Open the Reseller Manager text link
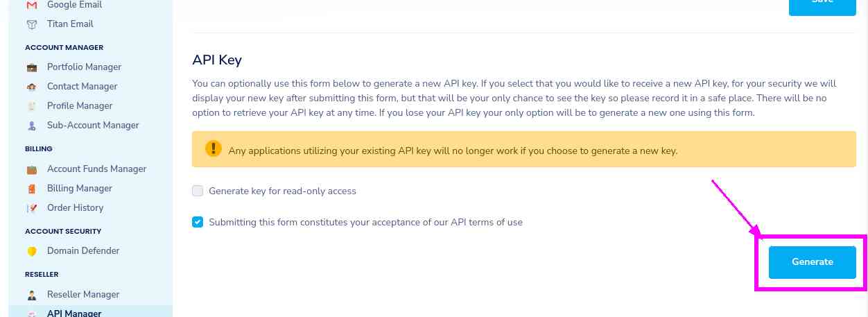 coord(83,295)
